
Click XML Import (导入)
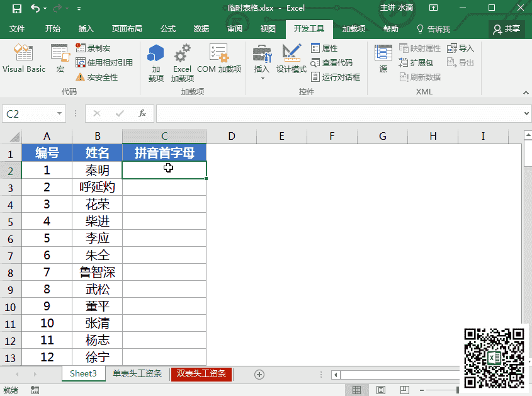pyautogui.click(x=460, y=48)
